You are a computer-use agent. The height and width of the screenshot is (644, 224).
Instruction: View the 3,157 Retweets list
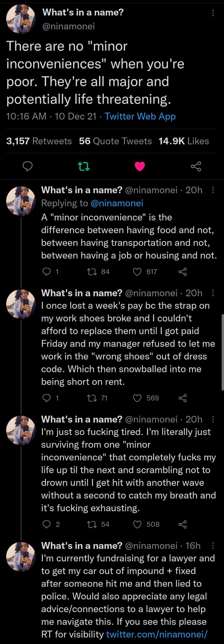pyautogui.click(x=39, y=141)
